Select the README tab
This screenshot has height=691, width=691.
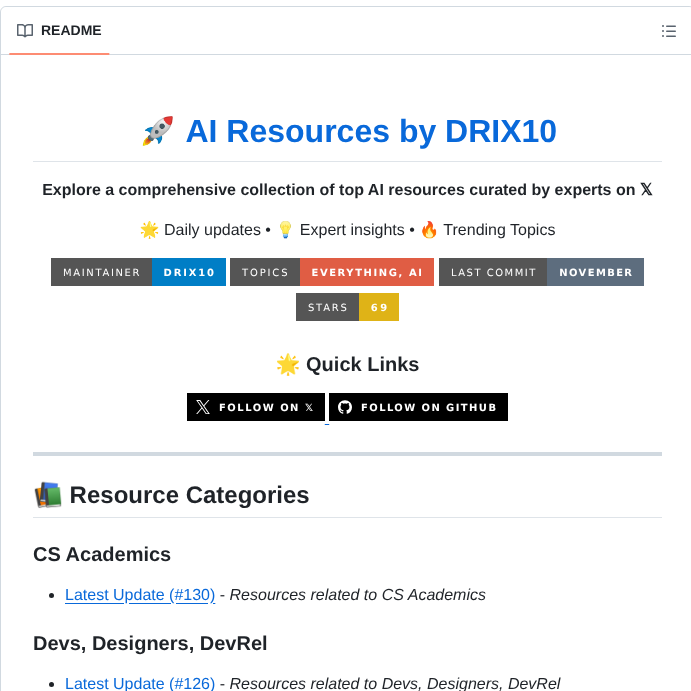coord(59,30)
